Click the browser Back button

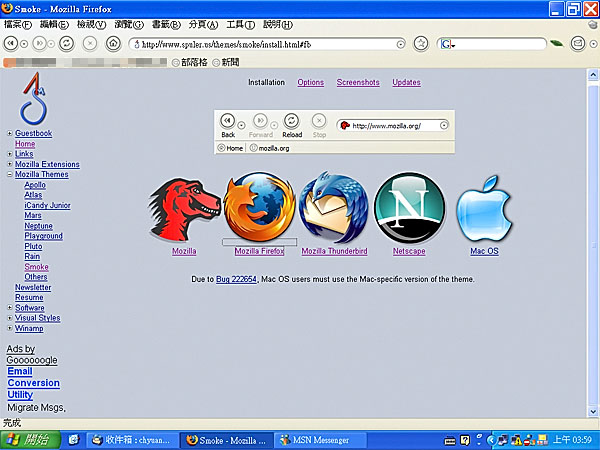point(11,44)
